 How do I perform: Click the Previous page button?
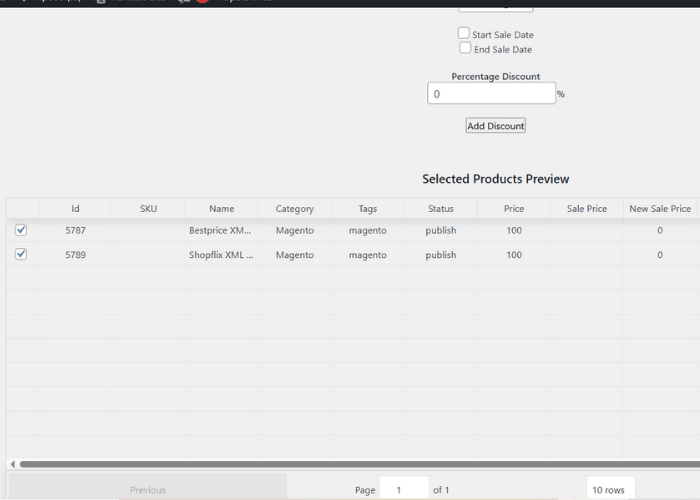148,489
